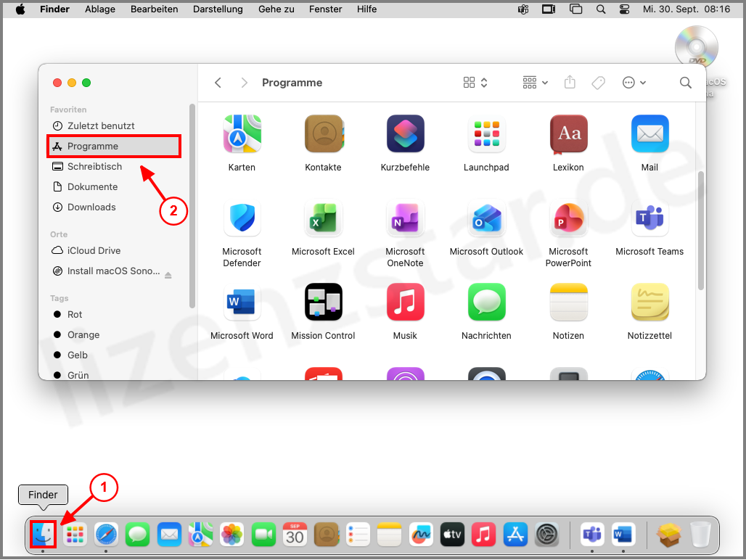This screenshot has height=560, width=746.
Task: Select the Mission Control app
Action: click(324, 302)
